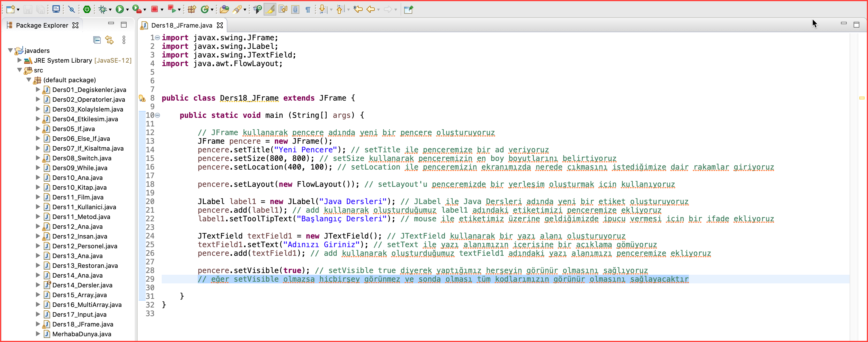Click line number 20 in the gutter
The height and width of the screenshot is (342, 868).
150,201
